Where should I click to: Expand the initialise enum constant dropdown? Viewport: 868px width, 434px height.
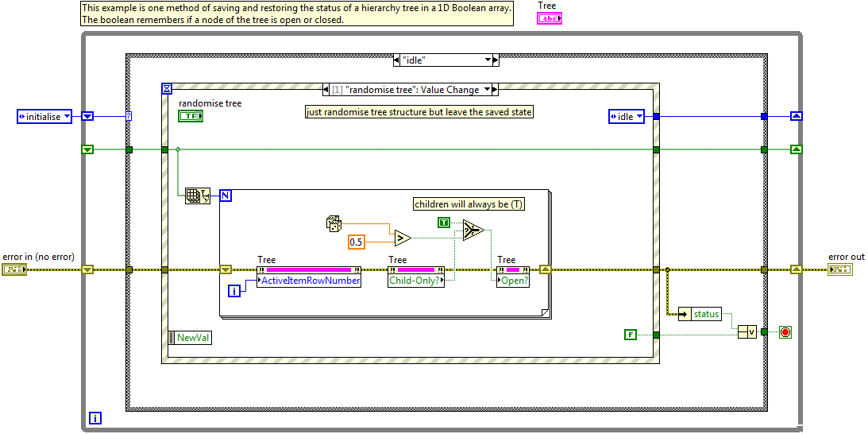(66, 117)
